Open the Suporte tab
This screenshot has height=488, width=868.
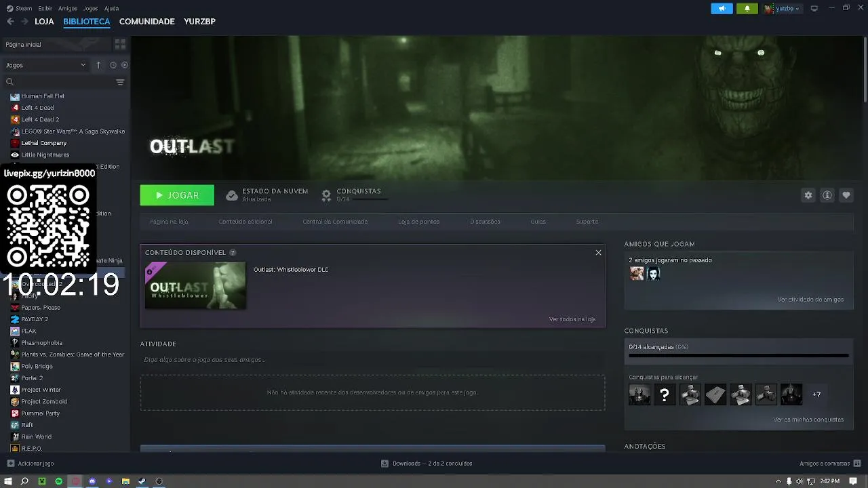(x=587, y=222)
